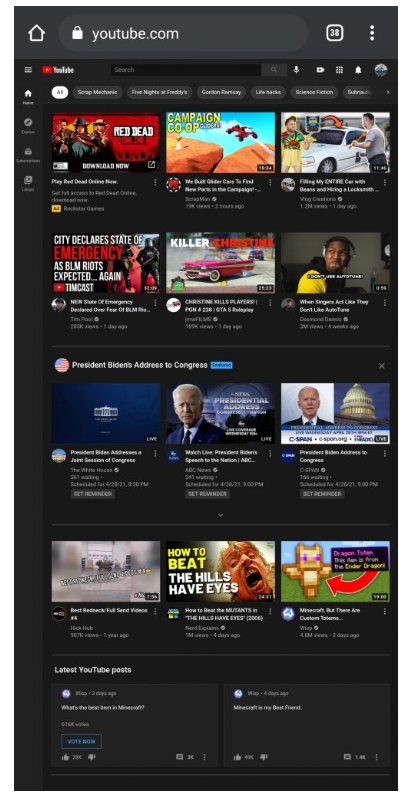411x809 pixels.
Task: Click the Desmond Dennis channel avatar
Action: [x=288, y=304]
